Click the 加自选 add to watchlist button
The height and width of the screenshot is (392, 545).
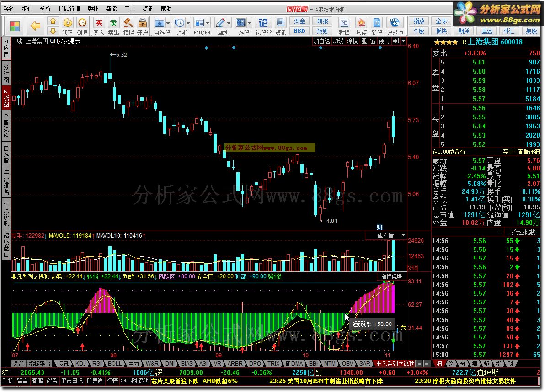point(321,41)
